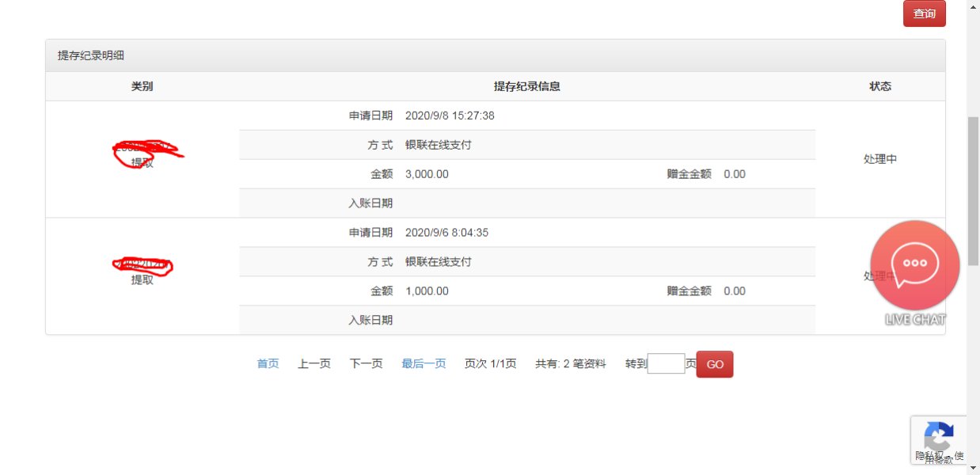This screenshot has width=980, height=475.
Task: Click the red GO page button
Action: [x=714, y=364]
